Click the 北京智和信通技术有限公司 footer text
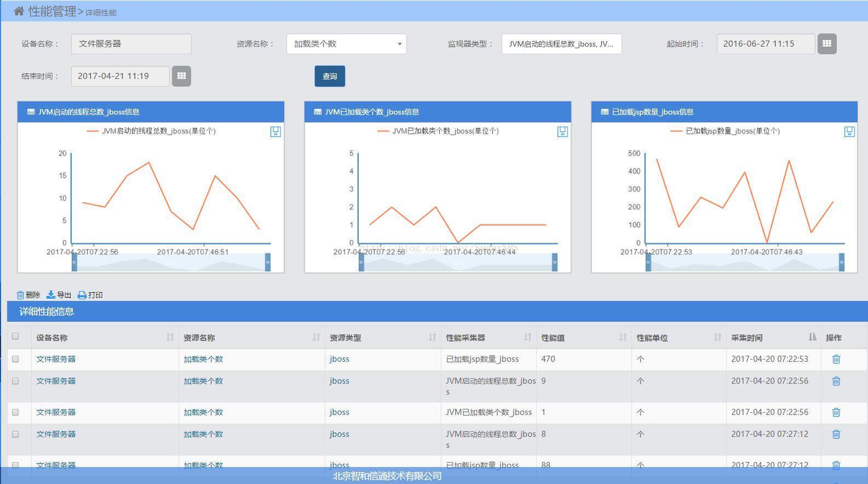The image size is (868, 484). tap(387, 476)
